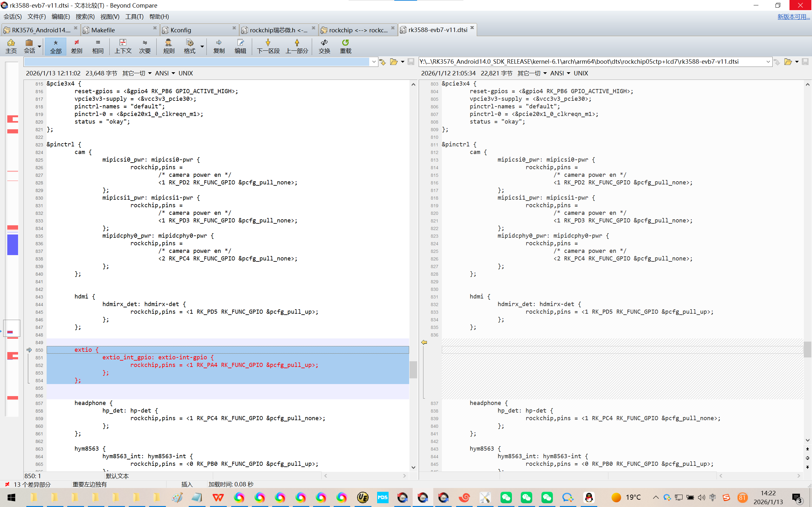The image size is (812, 507).
Task: Toggle Show Differences (差别) filter
Action: click(76, 46)
